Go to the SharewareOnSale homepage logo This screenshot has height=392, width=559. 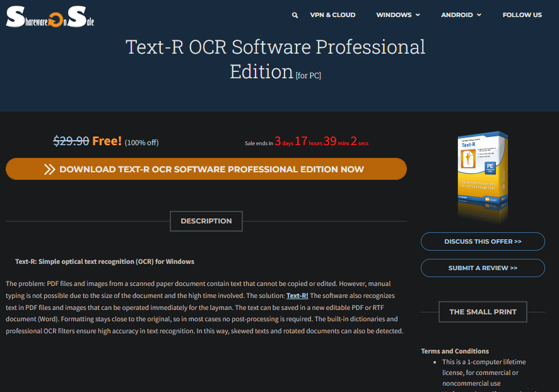click(50, 17)
